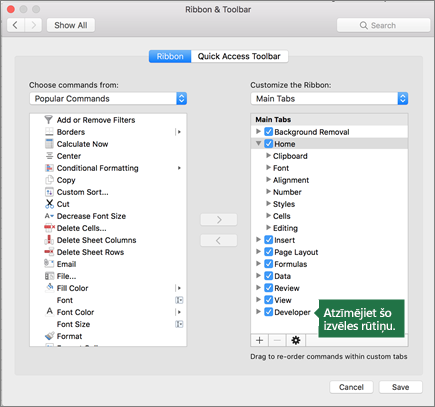This screenshot has height=407, width=435.
Task: Open the Main Tabs dropdown
Action: pyautogui.click(x=329, y=99)
